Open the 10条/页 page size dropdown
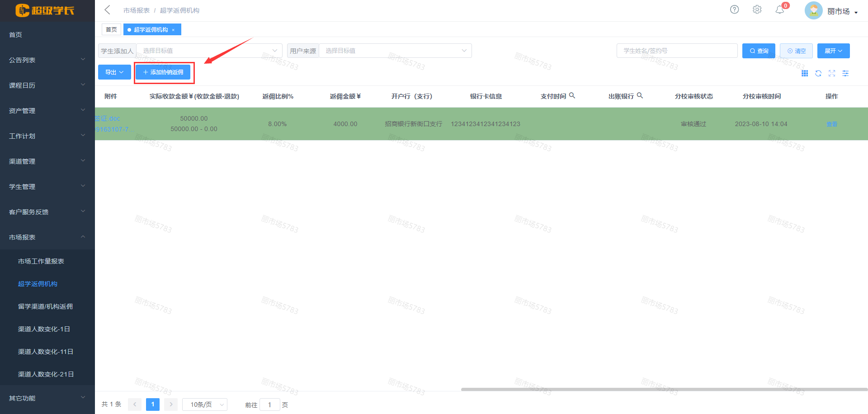Screen dimensions: 868x414 [205, 405]
